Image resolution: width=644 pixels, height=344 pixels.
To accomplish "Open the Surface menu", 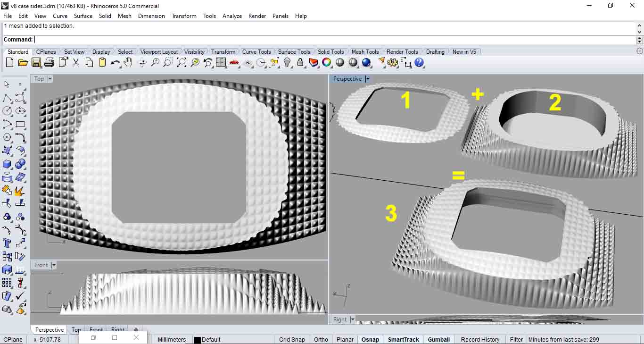I will [x=83, y=16].
